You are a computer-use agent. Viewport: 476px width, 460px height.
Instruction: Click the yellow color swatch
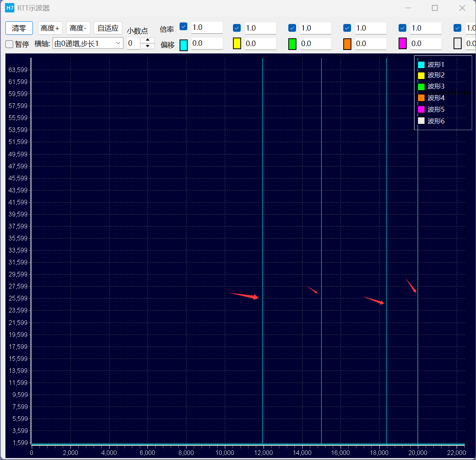[x=237, y=44]
